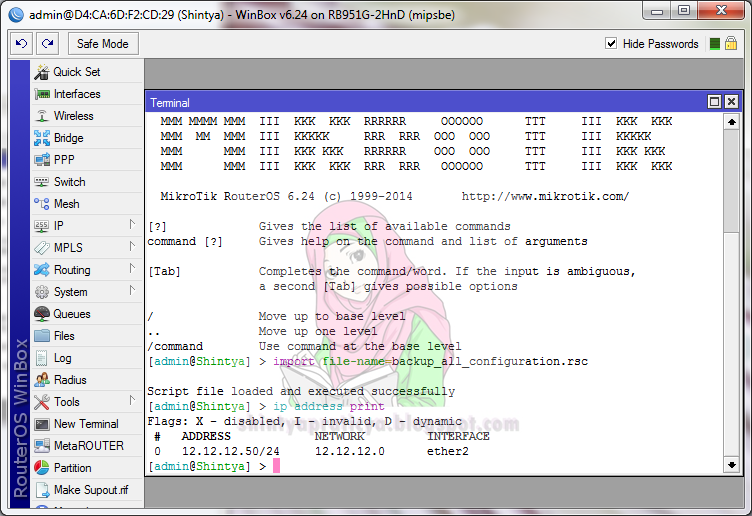The width and height of the screenshot is (752, 516).
Task: Maximize the Terminal inner window
Action: [x=715, y=102]
